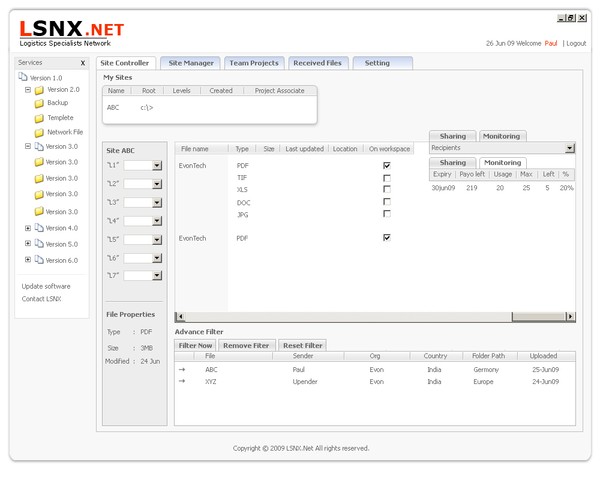Image resolution: width=600 pixels, height=480 pixels.
Task: Open the L1 level dropdown
Action: pos(157,165)
